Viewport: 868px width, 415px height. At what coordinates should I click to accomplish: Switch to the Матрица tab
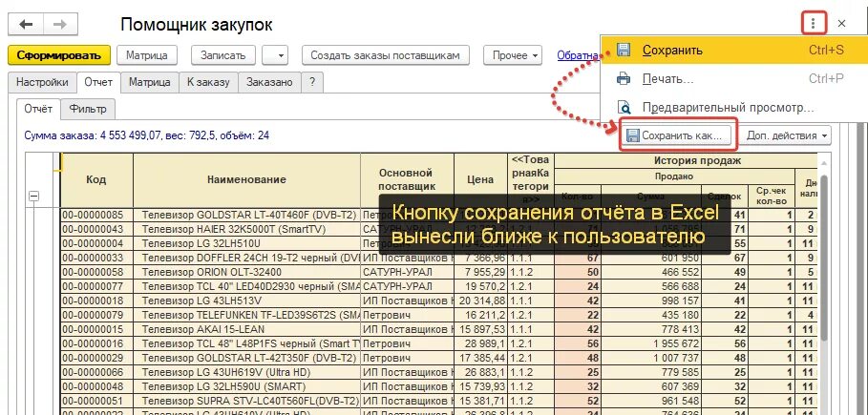pos(150,82)
